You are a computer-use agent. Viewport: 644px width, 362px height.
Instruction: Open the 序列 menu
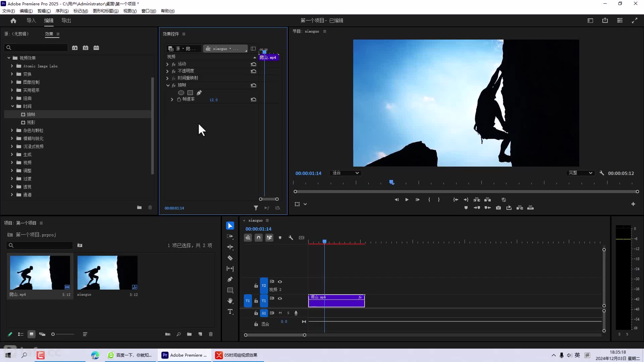62,11
